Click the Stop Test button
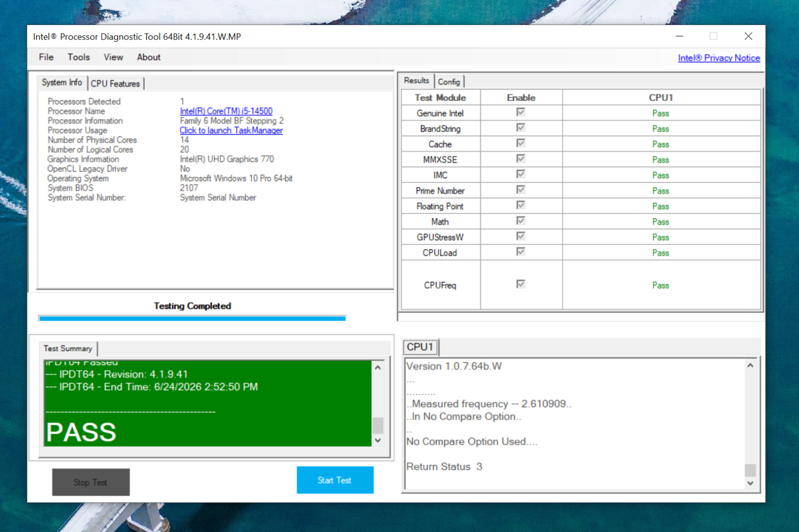 tap(91, 482)
